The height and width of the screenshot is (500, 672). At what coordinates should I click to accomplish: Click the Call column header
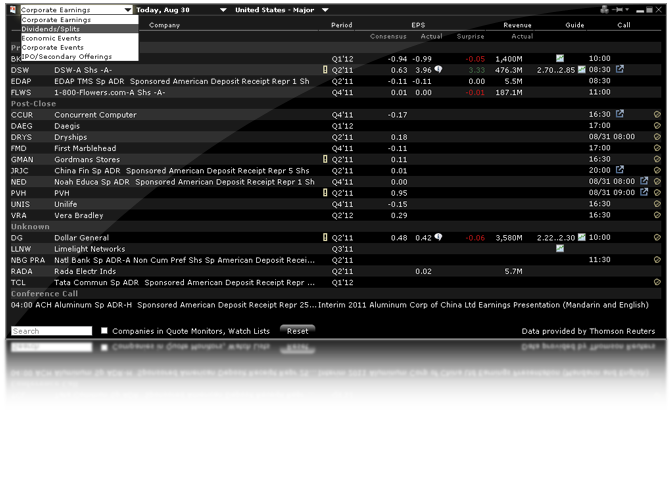coord(624,25)
